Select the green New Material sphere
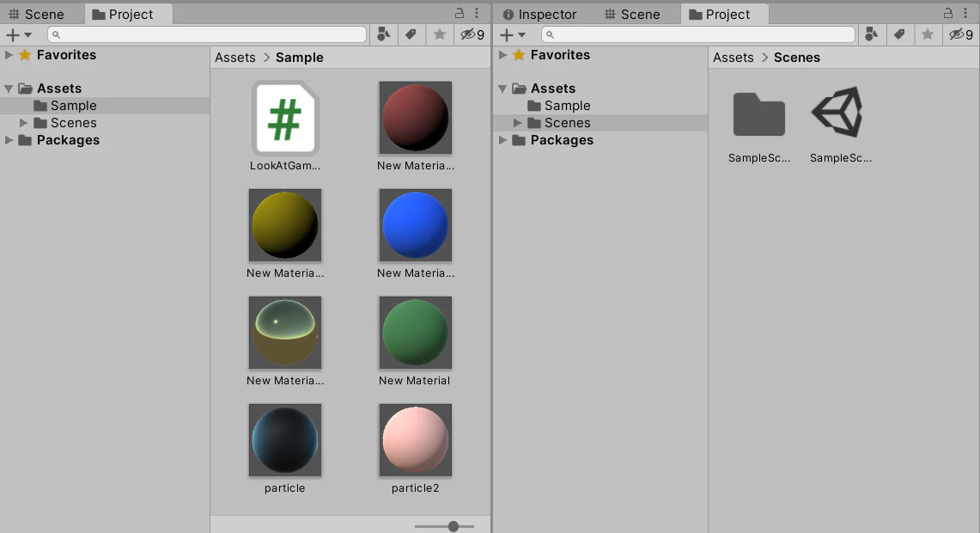This screenshot has height=533, width=980. [x=415, y=333]
